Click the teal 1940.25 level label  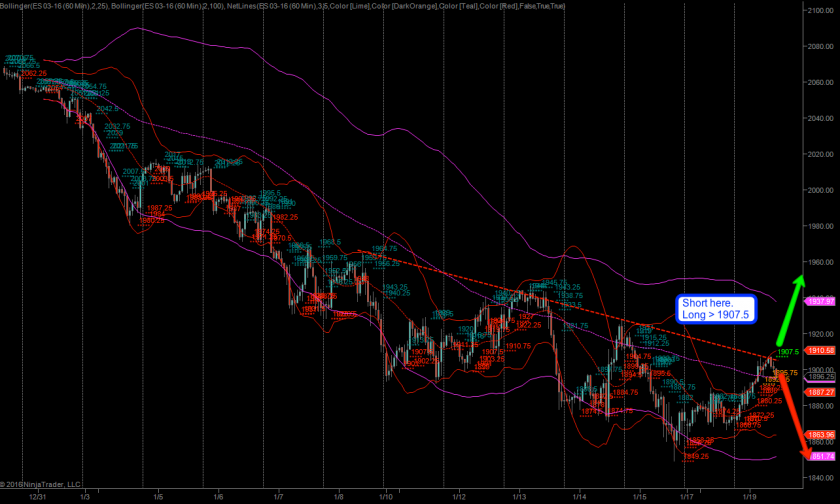397,293
